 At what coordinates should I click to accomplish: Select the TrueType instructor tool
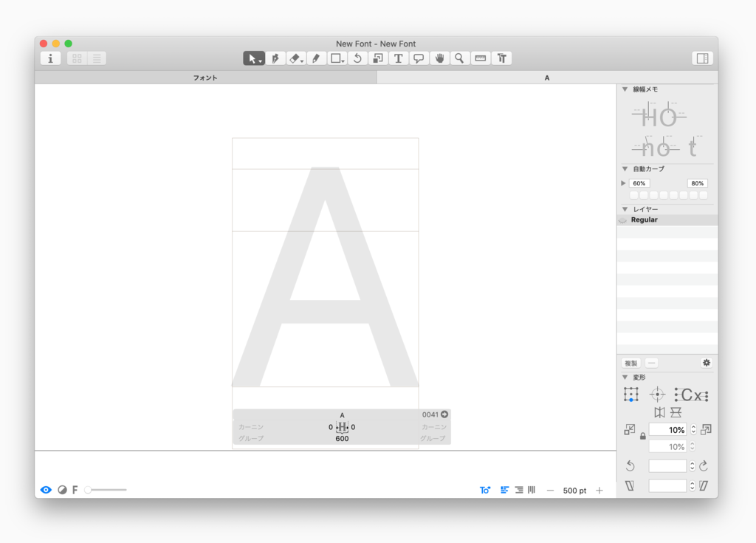[x=501, y=58]
